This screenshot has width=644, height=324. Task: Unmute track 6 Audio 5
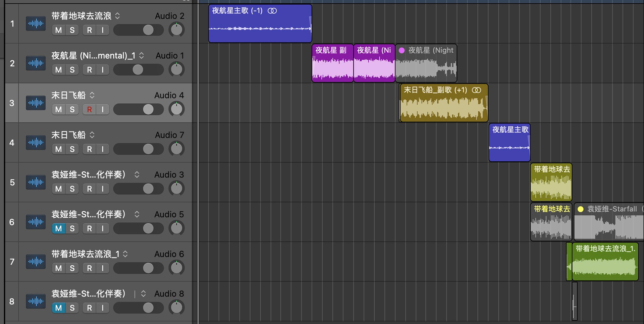(59, 228)
